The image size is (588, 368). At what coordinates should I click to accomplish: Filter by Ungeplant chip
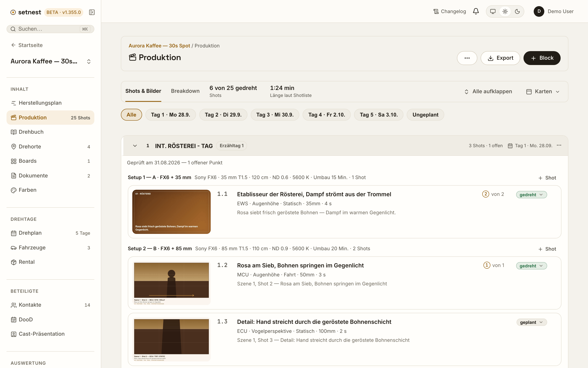[x=425, y=115]
